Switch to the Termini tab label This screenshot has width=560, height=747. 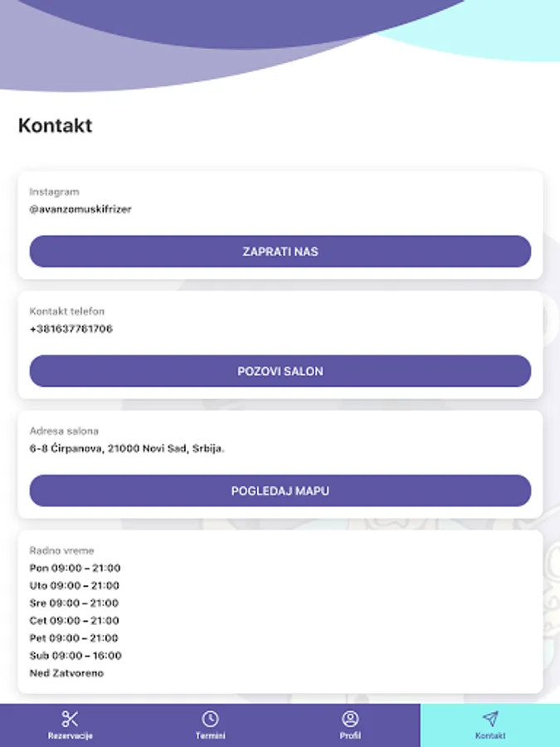pos(210,736)
